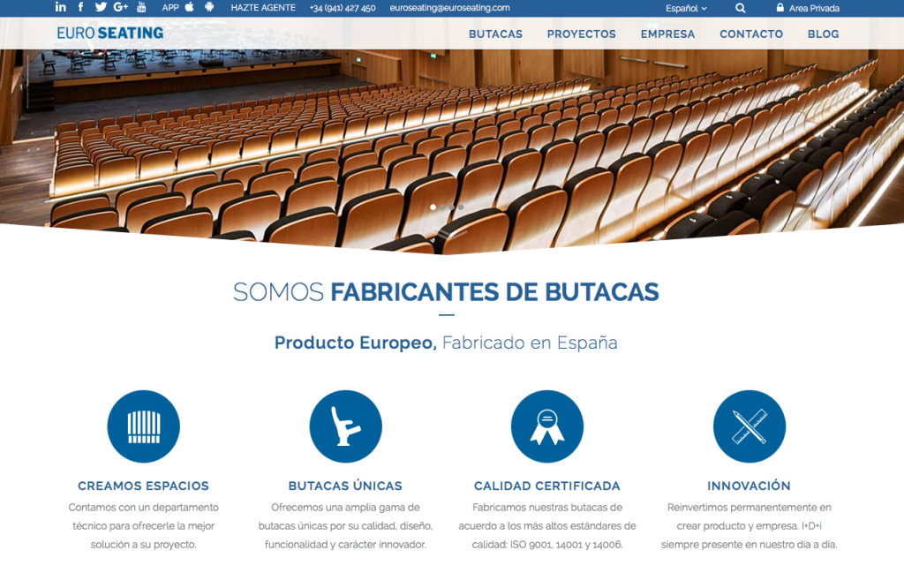
Task: Click the Facebook icon in the top bar
Action: click(x=80, y=8)
